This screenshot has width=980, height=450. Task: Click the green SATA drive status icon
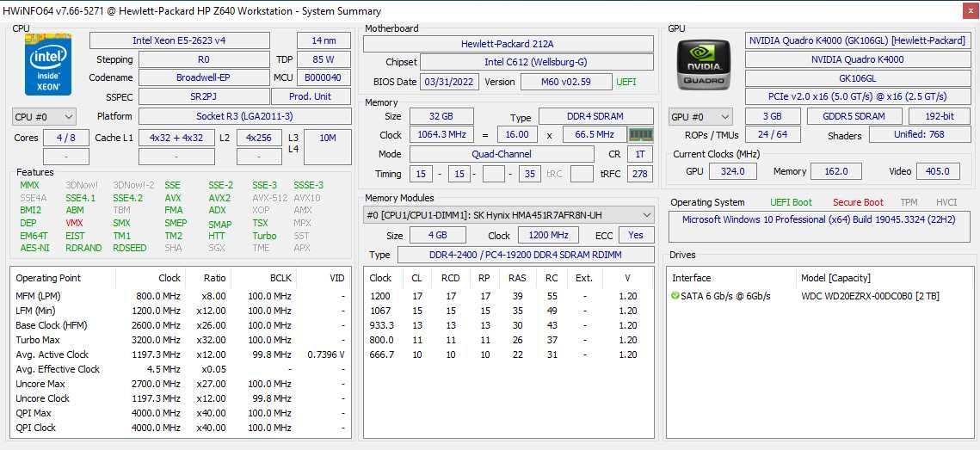coord(675,296)
